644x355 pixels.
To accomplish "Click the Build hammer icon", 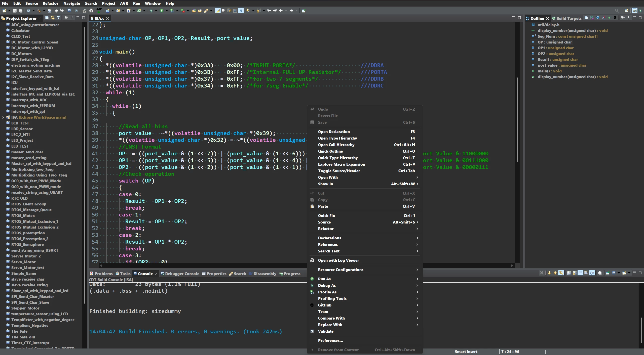I will tap(39, 11).
